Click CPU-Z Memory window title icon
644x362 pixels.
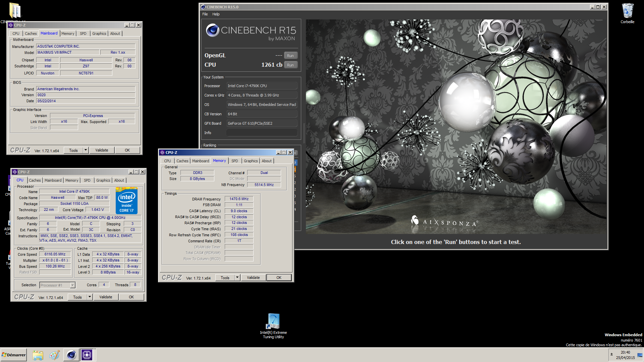point(162,153)
